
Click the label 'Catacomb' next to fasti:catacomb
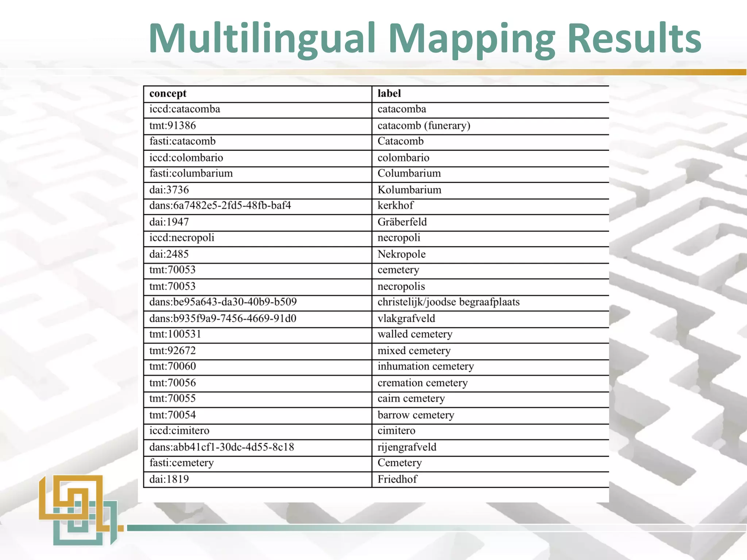[400, 141]
